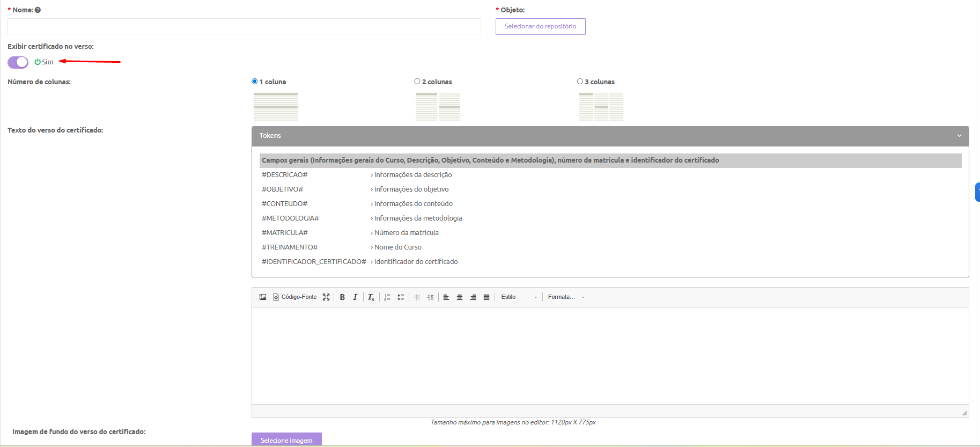Image resolution: width=980 pixels, height=447 pixels.
Task: Select the 2 colunas radio option
Action: [x=417, y=82]
